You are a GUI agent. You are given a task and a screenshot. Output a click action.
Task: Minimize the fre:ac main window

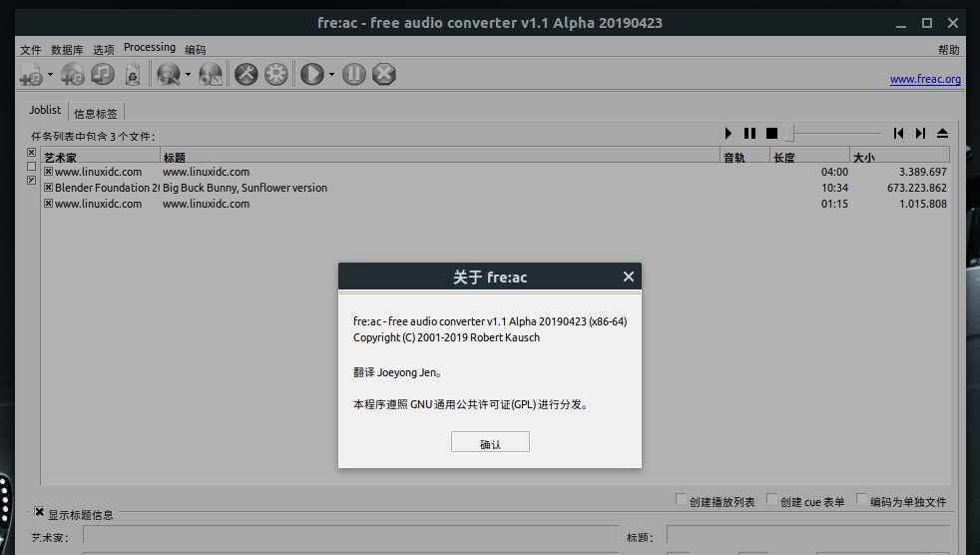point(900,23)
